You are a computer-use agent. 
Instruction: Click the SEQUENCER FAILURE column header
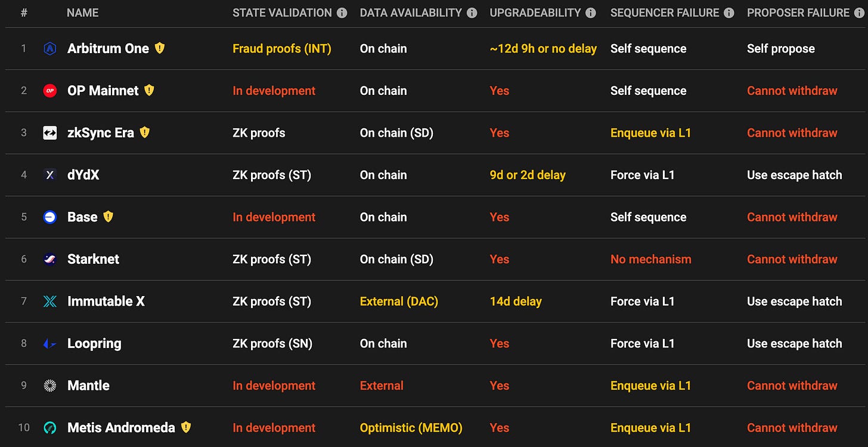click(x=665, y=13)
